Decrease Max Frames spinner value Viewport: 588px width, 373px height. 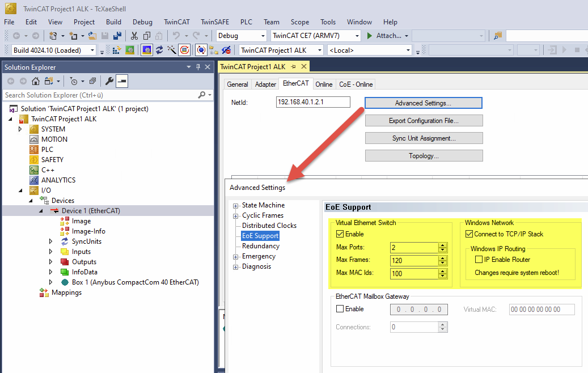pos(442,263)
